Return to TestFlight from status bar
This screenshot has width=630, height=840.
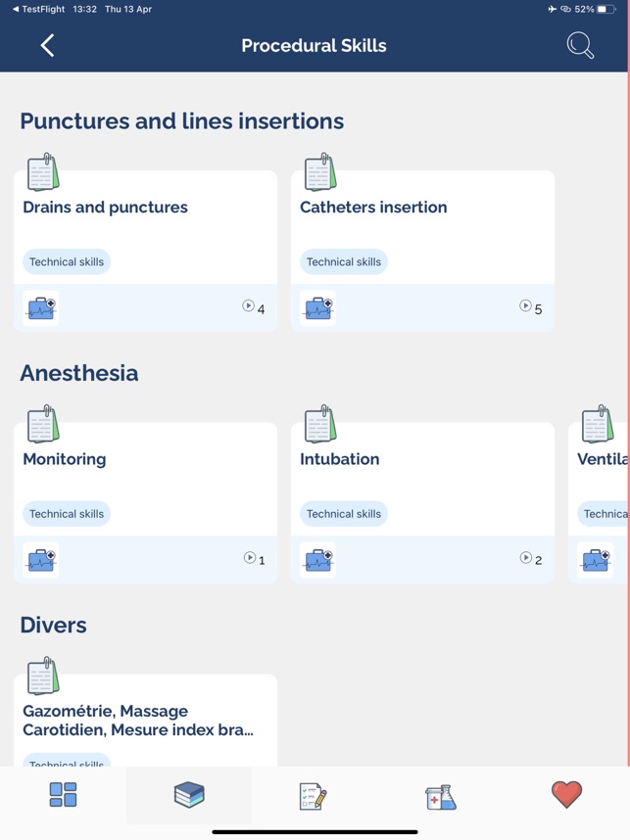pos(38,9)
